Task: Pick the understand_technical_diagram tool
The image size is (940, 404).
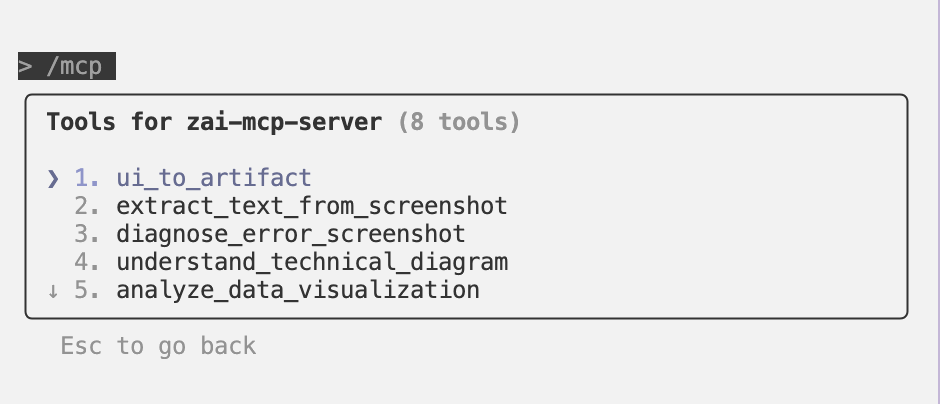Action: click(312, 263)
